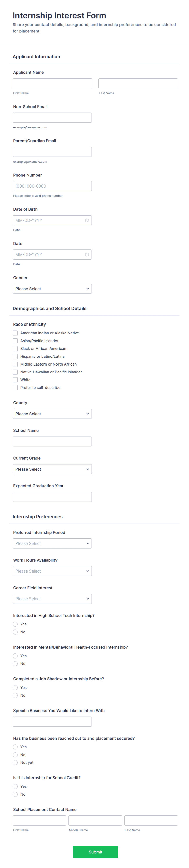Open the Career Field Interest dropdown

[x=52, y=599]
